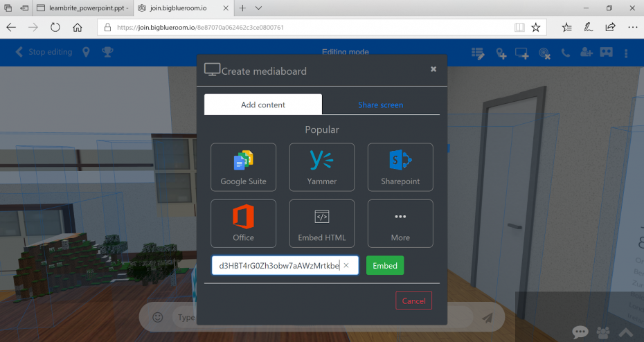
Task: Add page to favorites star
Action: click(x=535, y=28)
